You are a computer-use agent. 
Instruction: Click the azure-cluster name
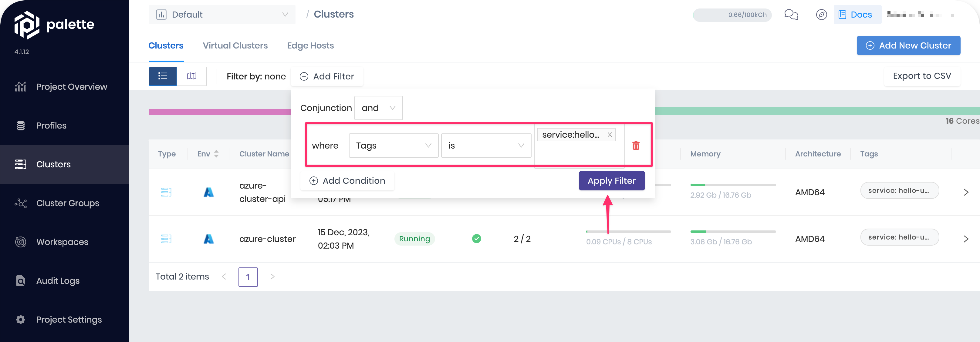(267, 239)
